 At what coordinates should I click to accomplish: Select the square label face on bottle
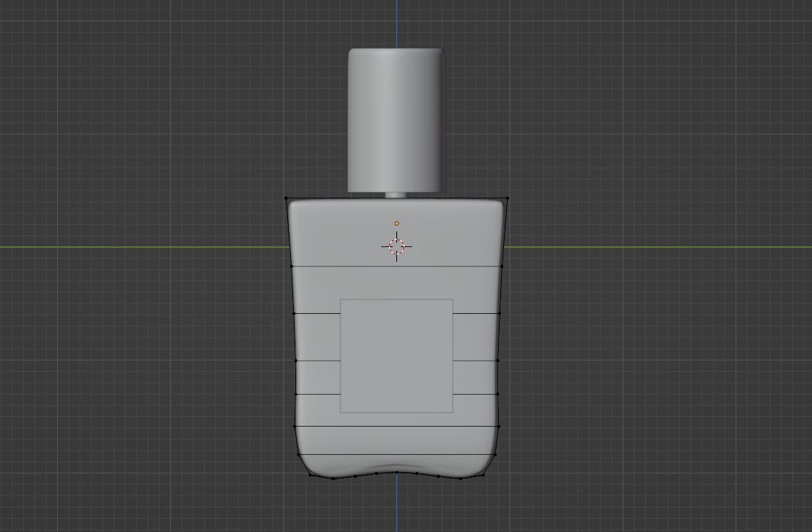click(x=396, y=356)
